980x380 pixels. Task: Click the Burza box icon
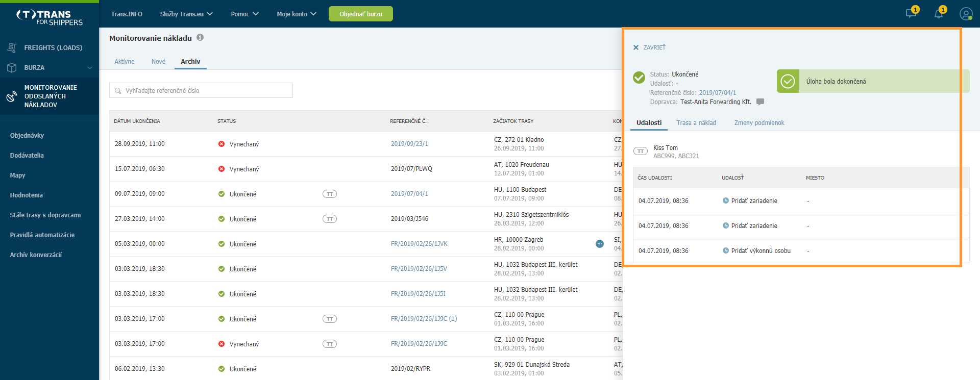tap(12, 67)
